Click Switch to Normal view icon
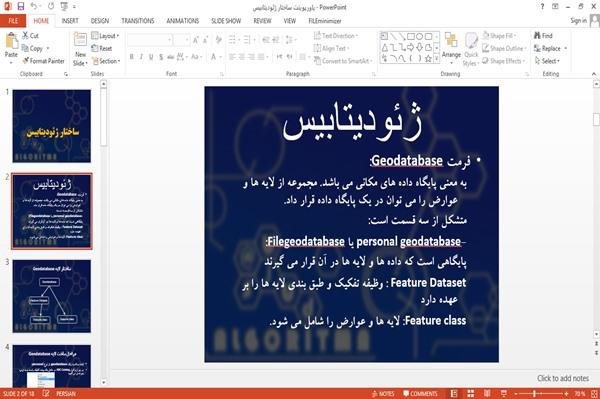Screen dimensions: 600x399 pyautogui.click(x=454, y=394)
